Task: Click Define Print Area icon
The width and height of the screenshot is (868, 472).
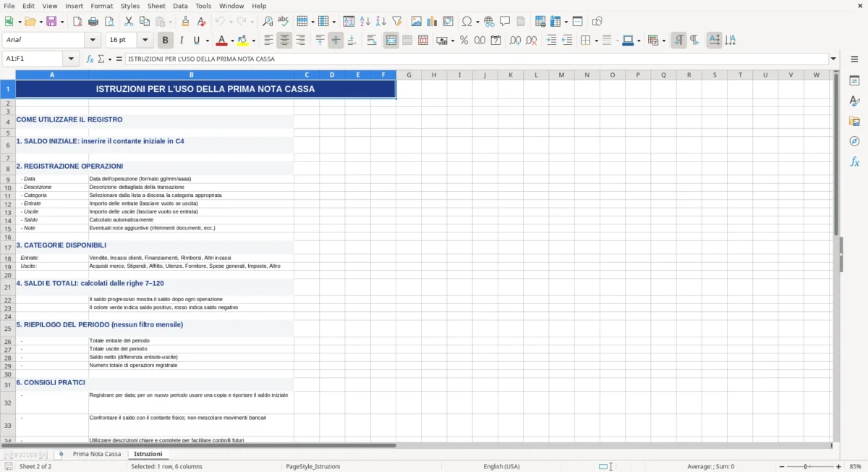Action: coord(540,22)
